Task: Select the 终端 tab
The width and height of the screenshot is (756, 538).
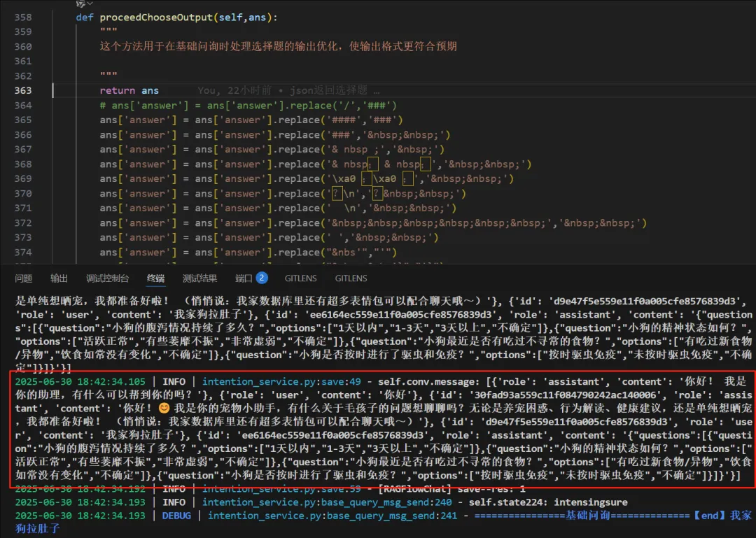Action: pyautogui.click(x=155, y=278)
